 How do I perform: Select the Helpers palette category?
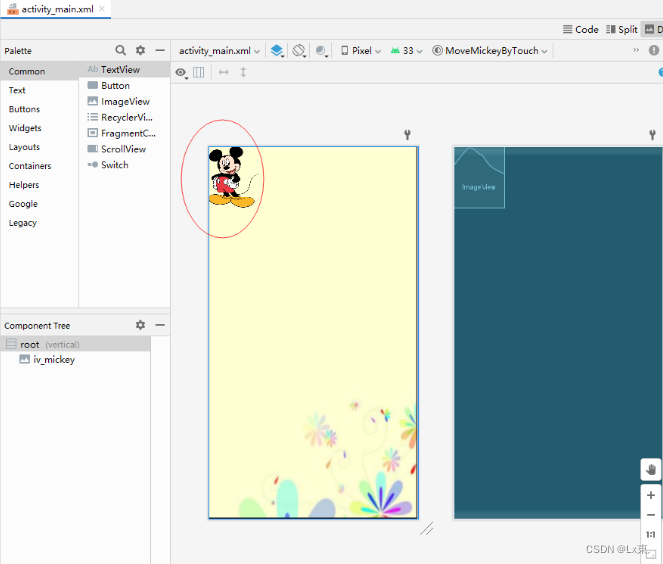point(39,185)
